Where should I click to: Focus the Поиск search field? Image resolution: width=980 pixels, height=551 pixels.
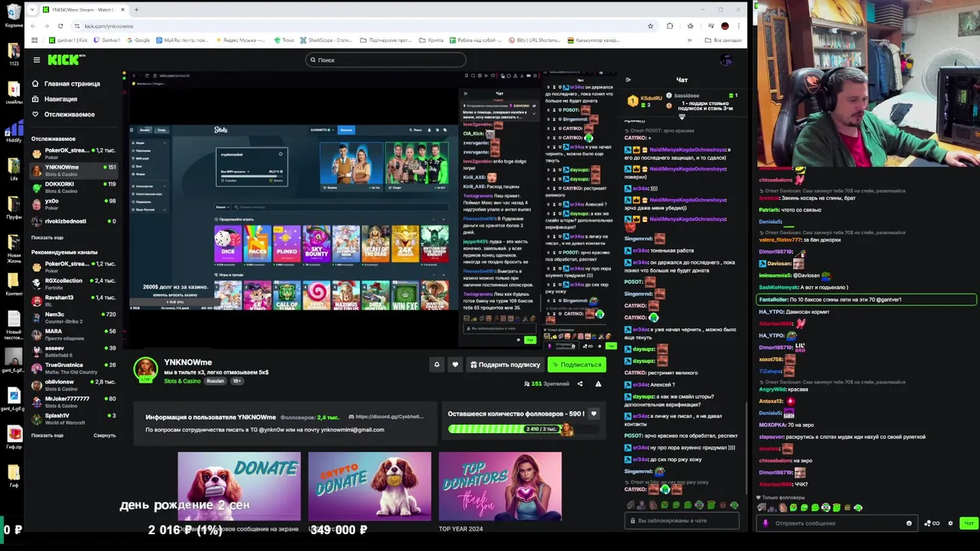click(x=386, y=60)
